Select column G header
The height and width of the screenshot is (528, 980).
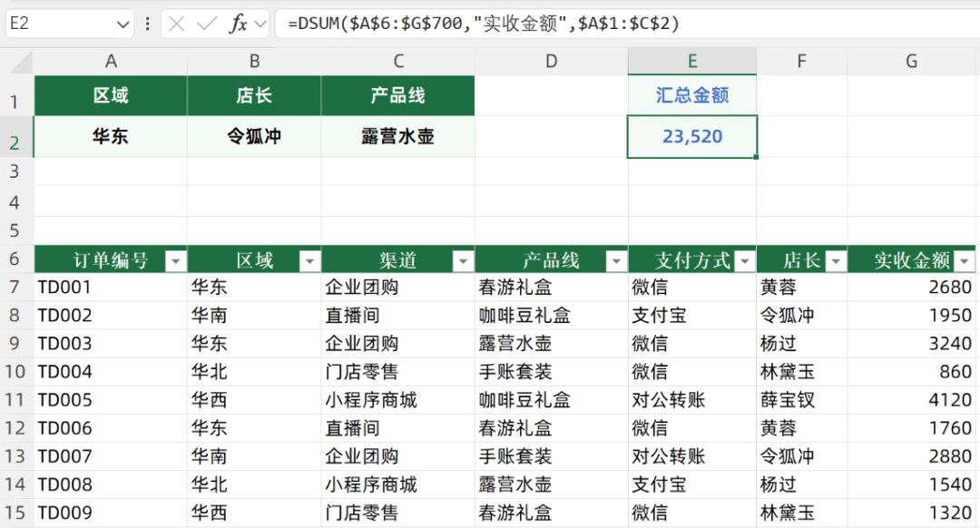(911, 62)
